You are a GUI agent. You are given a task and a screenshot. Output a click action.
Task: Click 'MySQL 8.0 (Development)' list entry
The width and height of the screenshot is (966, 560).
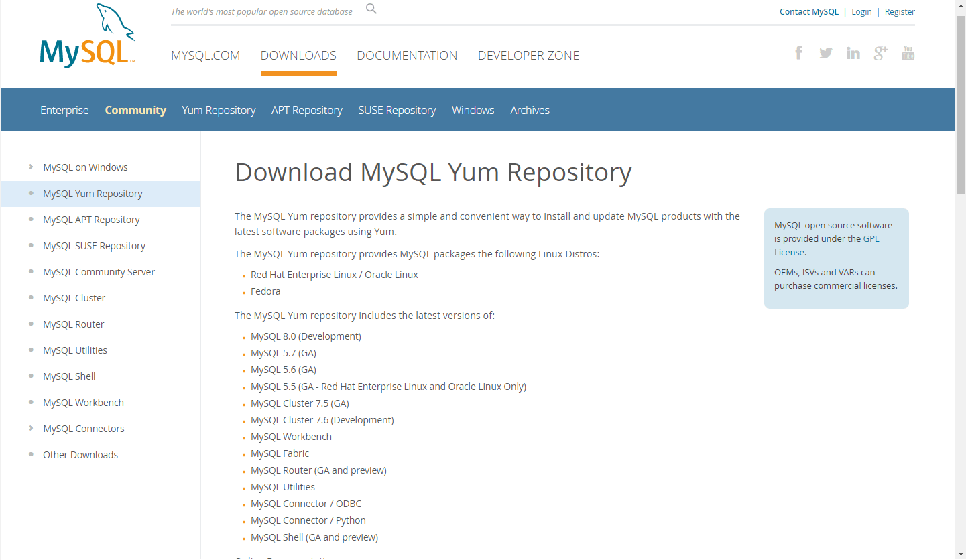(x=306, y=336)
